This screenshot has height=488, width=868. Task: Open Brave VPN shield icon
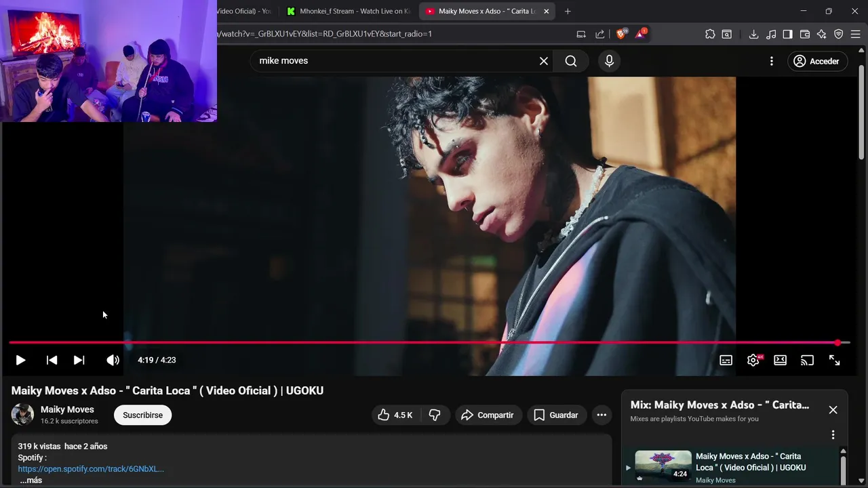(x=839, y=34)
